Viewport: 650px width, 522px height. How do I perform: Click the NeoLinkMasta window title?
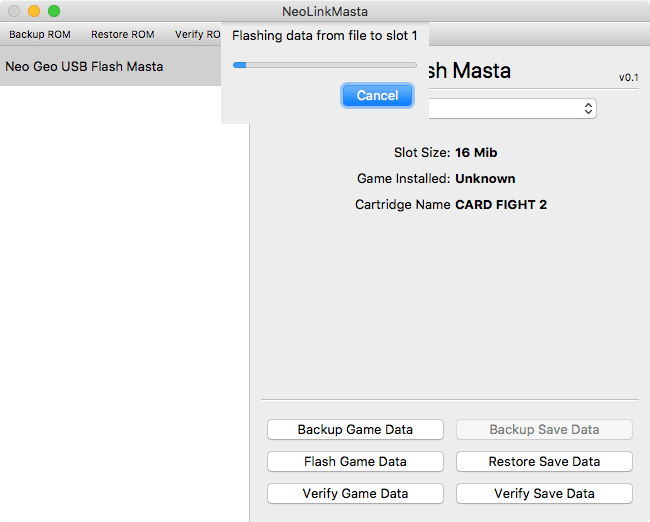pos(325,11)
